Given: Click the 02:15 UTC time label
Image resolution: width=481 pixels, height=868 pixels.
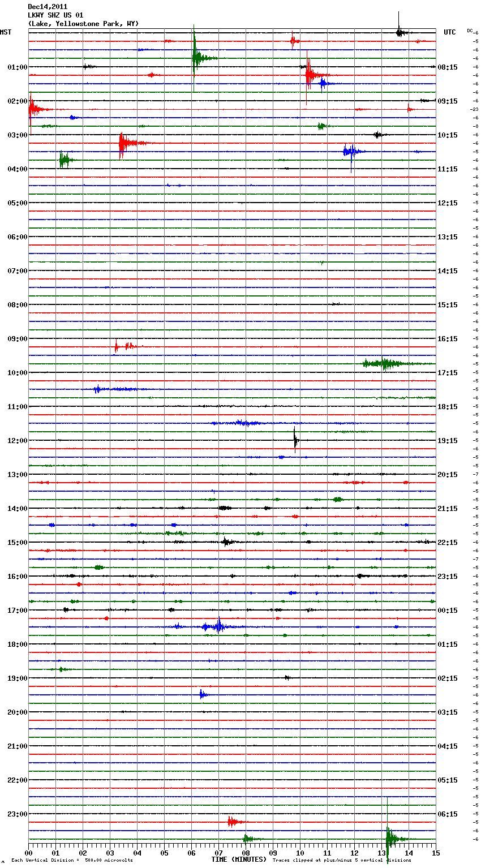Looking at the screenshot, I should tap(448, 678).
